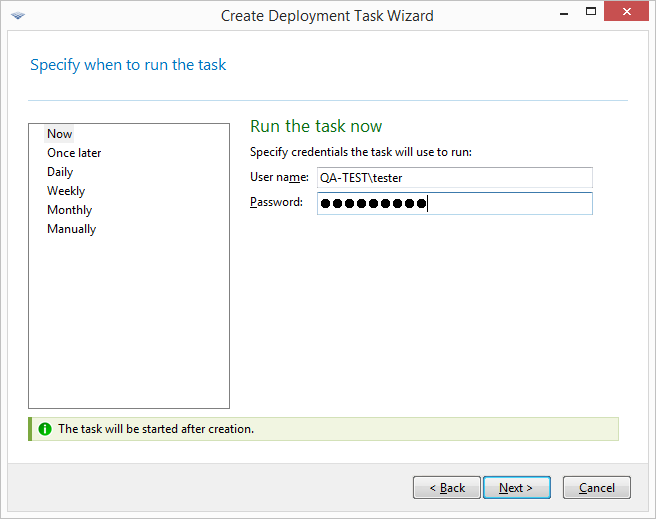This screenshot has width=656, height=519.
Task: Click the Password label
Action: (276, 203)
